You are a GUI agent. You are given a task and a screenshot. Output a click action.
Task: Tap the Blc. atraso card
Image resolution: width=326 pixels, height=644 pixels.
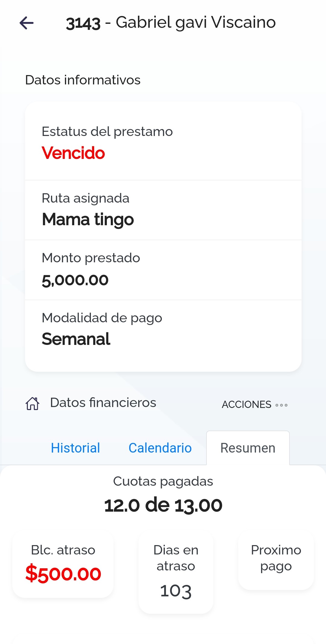click(x=63, y=564)
